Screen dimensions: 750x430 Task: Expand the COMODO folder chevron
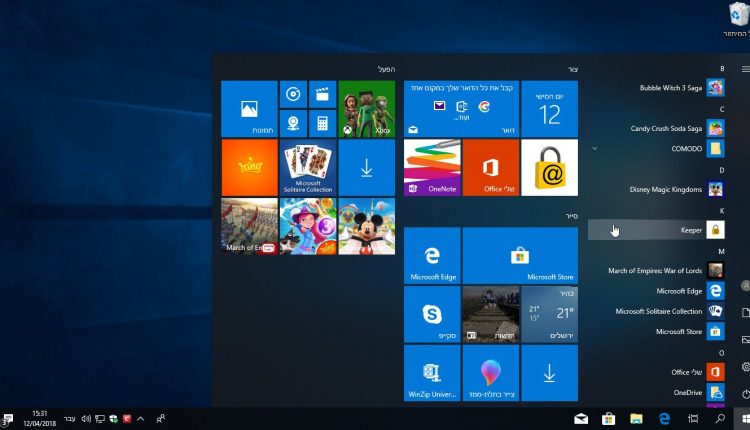point(595,149)
